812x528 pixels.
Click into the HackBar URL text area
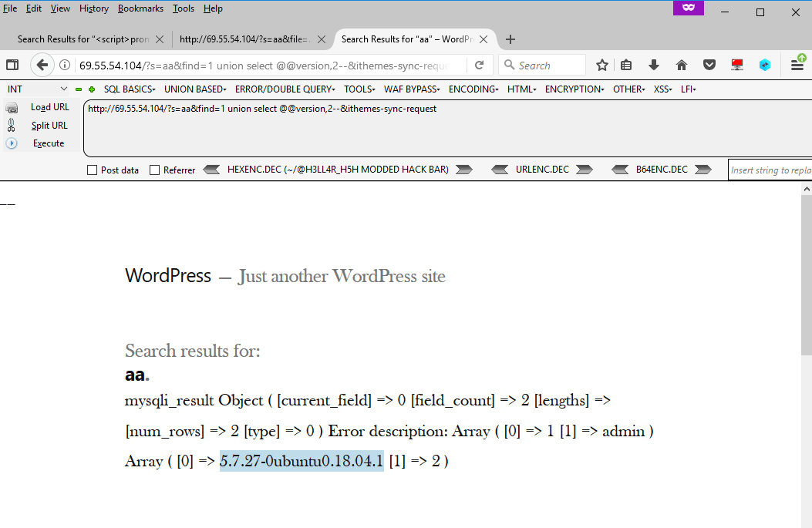click(x=447, y=129)
